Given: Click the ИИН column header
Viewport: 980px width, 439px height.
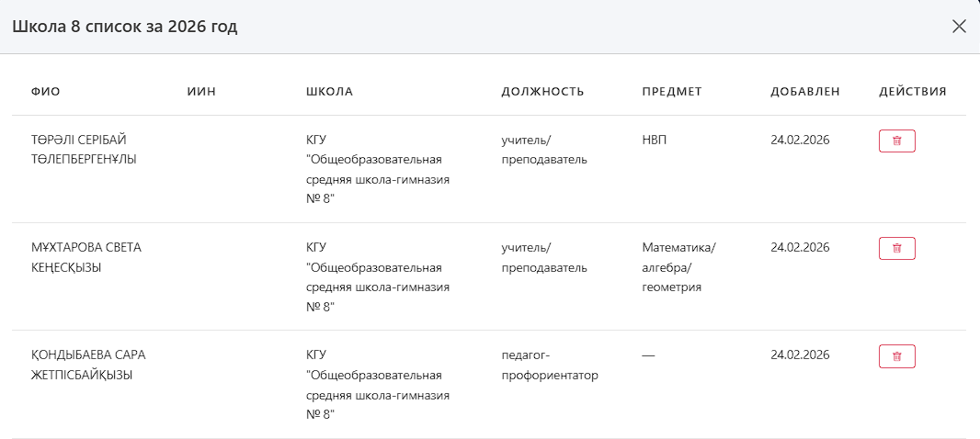Looking at the screenshot, I should [x=201, y=92].
